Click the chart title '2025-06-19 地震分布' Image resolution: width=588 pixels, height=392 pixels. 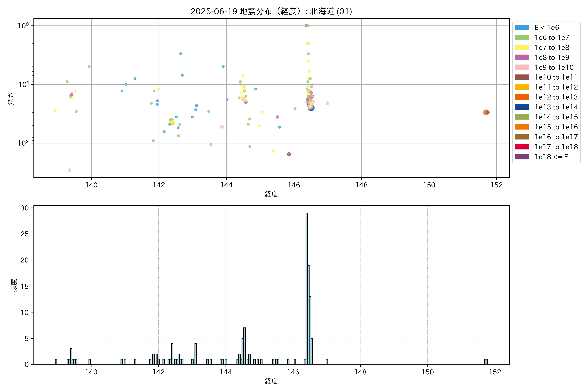[271, 11]
